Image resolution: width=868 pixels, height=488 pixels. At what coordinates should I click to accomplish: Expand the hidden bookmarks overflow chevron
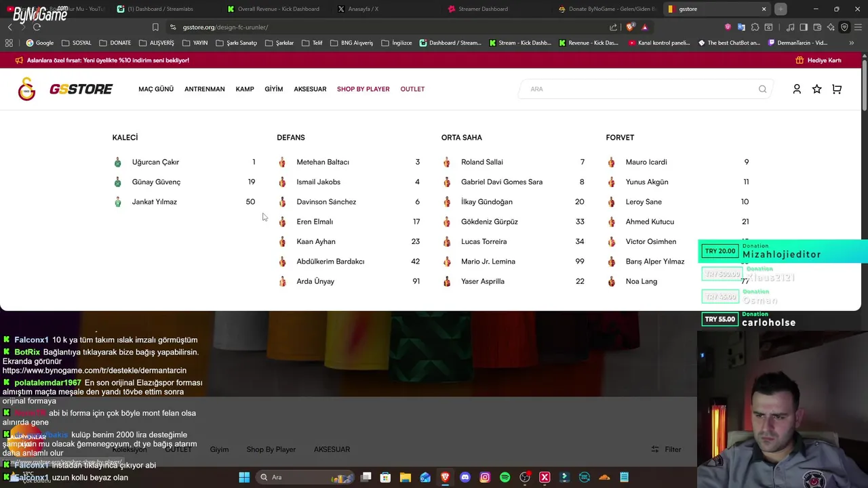pyautogui.click(x=851, y=43)
